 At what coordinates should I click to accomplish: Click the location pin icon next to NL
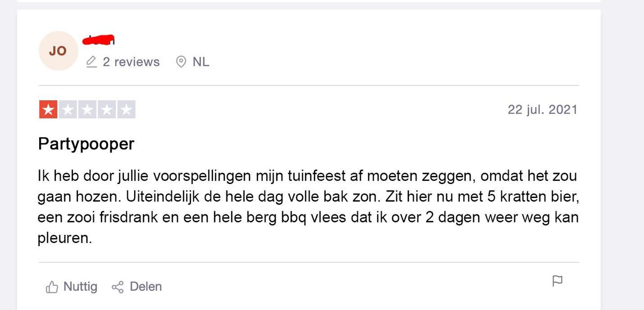pyautogui.click(x=181, y=62)
